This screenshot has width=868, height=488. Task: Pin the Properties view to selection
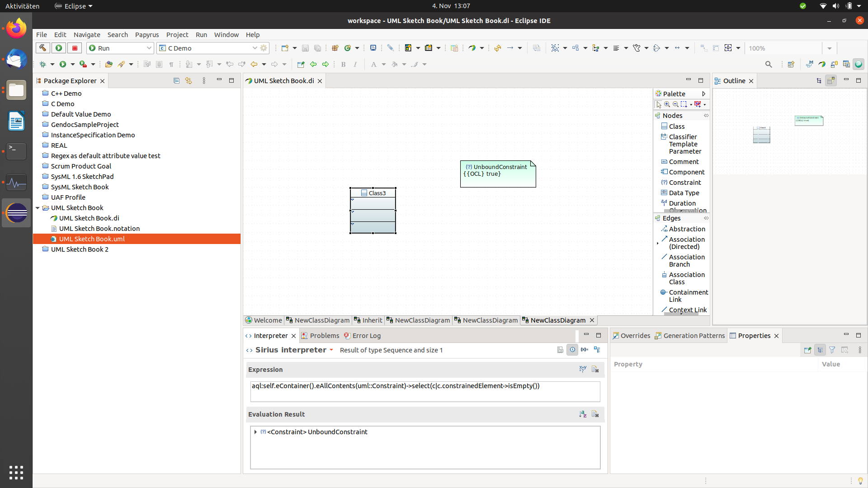(x=807, y=350)
